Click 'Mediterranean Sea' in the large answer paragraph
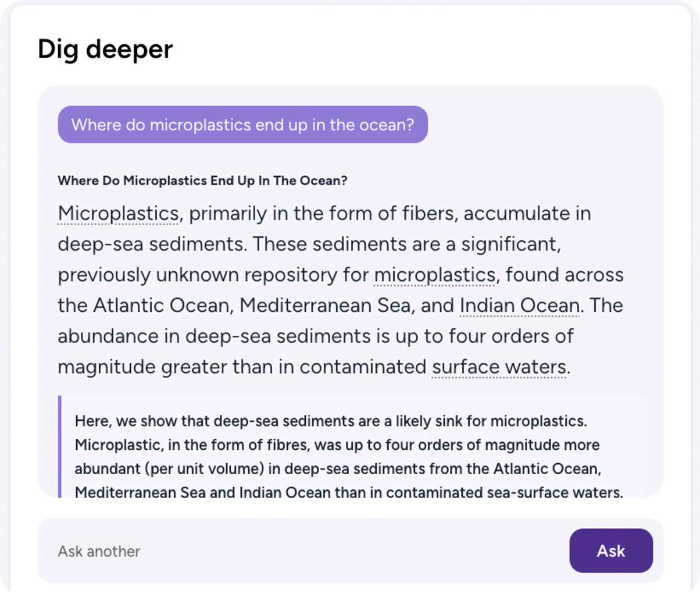This screenshot has height=597, width=700. click(x=325, y=305)
